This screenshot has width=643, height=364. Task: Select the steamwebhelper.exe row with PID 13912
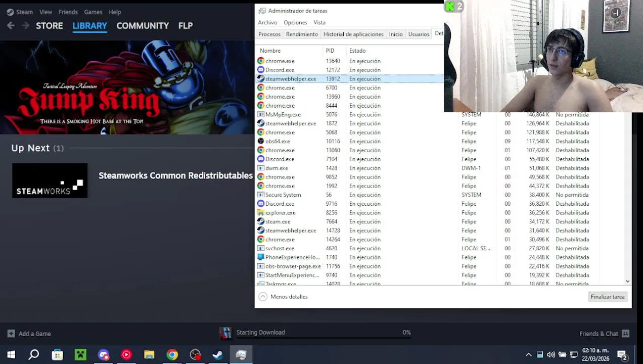[350, 79]
